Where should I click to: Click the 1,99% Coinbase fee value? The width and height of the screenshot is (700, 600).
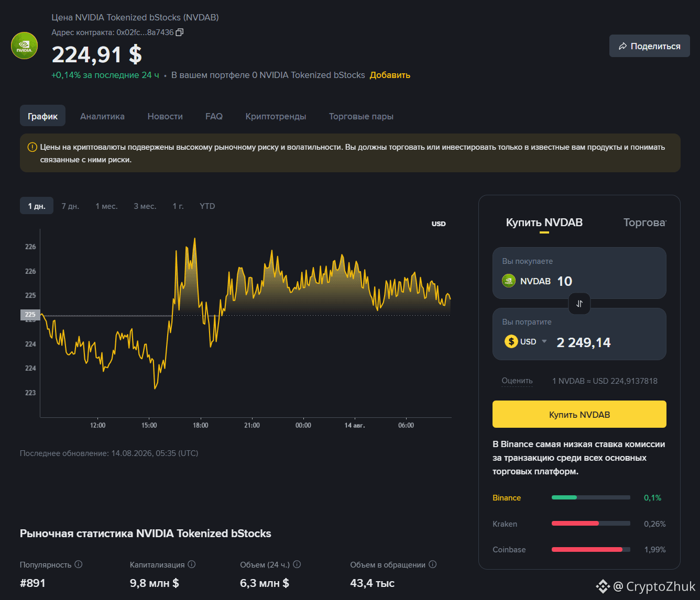(655, 550)
